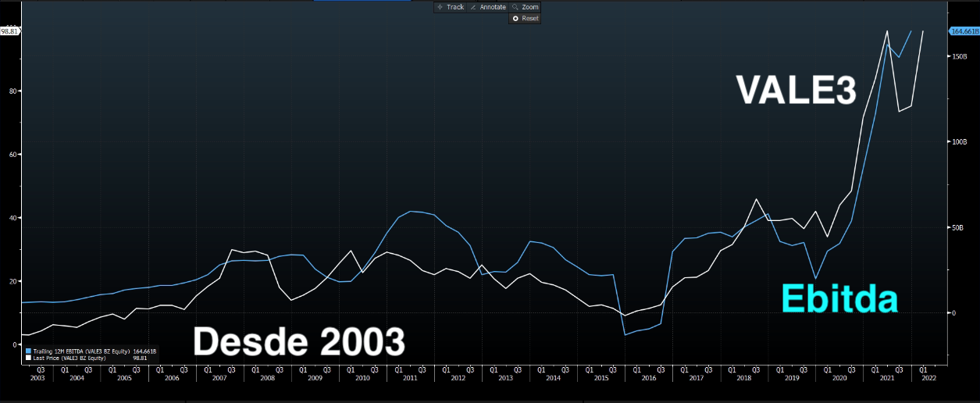
Task: Click the 2006 year label on time axis
Action: point(172,378)
